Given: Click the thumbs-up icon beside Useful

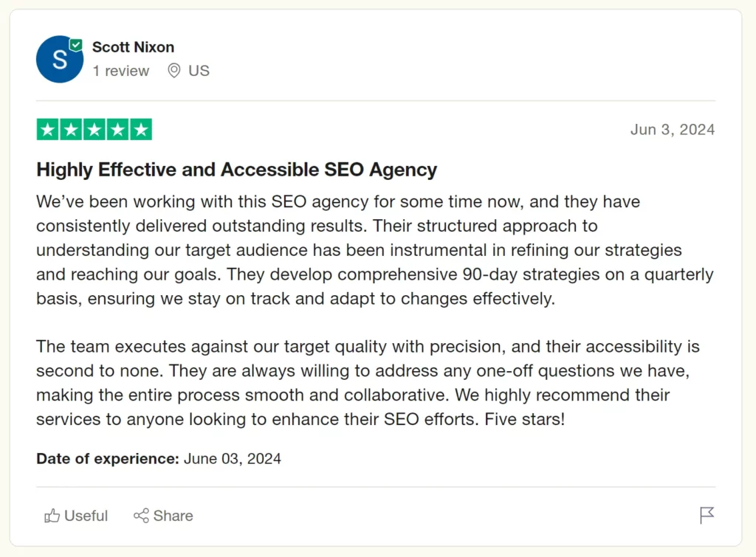Looking at the screenshot, I should pos(51,516).
